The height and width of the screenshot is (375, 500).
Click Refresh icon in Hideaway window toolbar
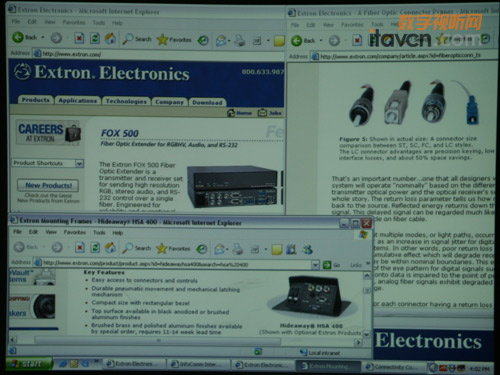(95, 248)
